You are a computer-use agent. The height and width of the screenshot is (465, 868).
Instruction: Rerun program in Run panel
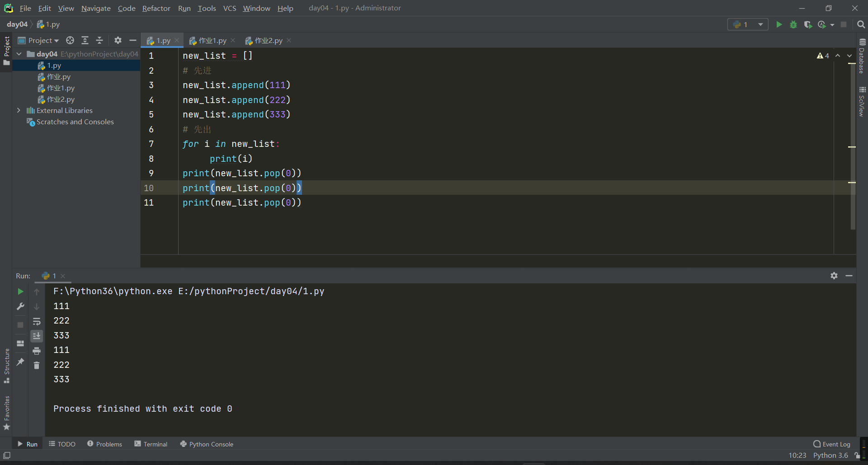pos(20,292)
